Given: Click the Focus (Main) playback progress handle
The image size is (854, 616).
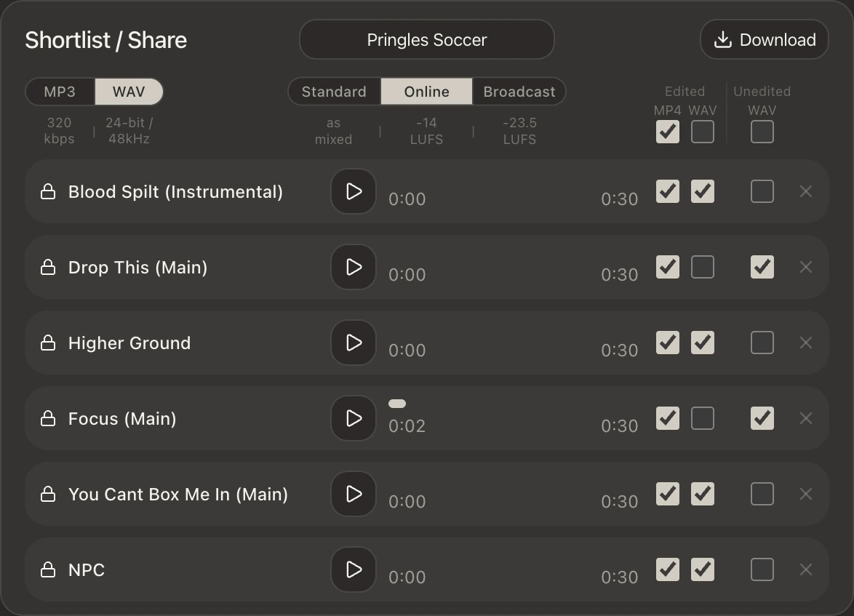Looking at the screenshot, I should (397, 404).
